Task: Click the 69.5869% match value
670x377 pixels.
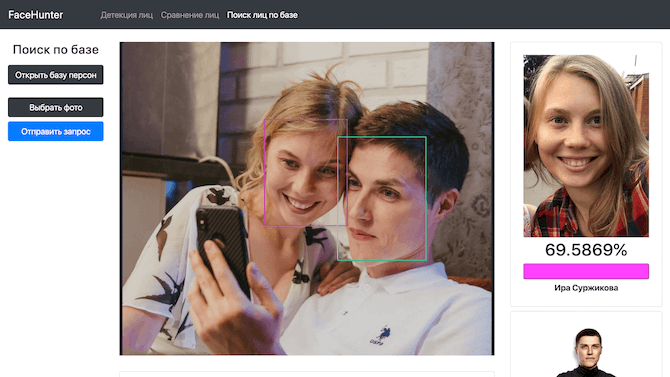Action: click(x=586, y=250)
